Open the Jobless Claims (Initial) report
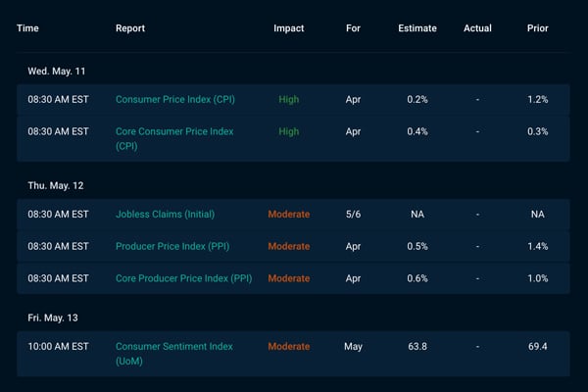Viewport: 588px width, 392px height. pyautogui.click(x=165, y=215)
